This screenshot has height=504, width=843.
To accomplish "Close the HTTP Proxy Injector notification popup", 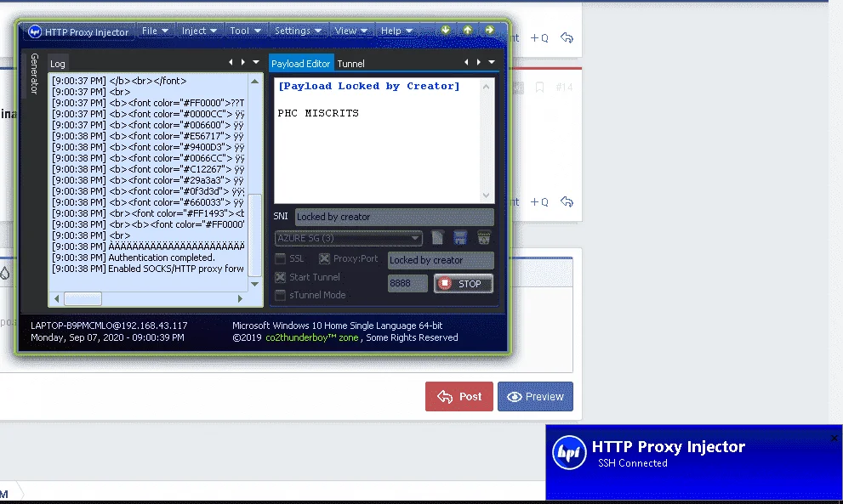I will pyautogui.click(x=834, y=438).
